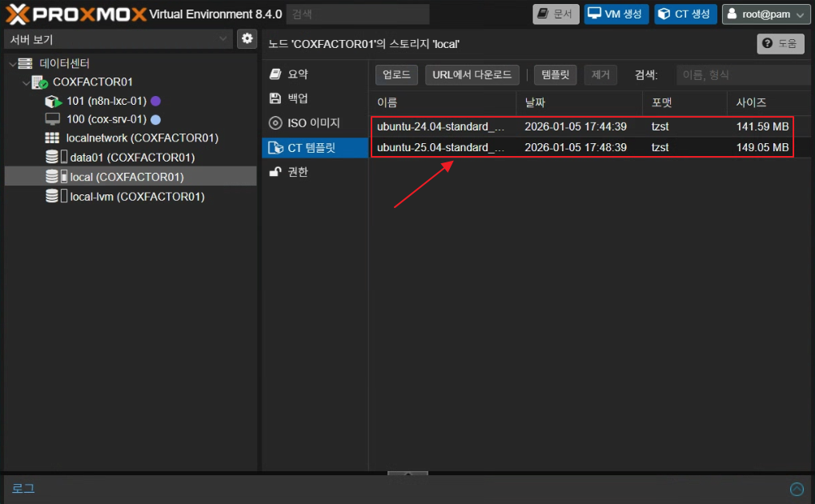Select 100 (cox-srv-01) virtual machine
The width and height of the screenshot is (815, 504).
tap(130, 119)
